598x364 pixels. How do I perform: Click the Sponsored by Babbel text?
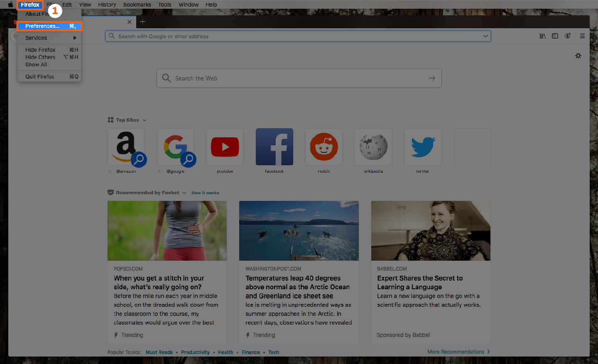click(403, 335)
